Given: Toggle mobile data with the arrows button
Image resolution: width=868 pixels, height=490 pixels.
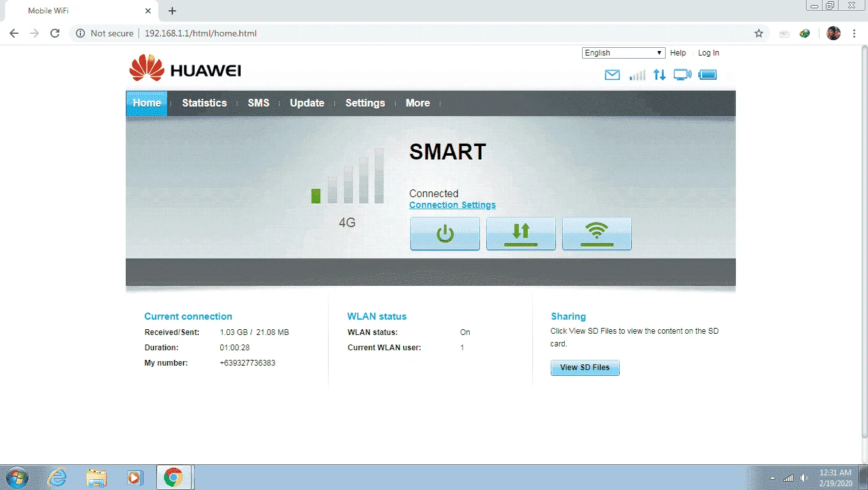Looking at the screenshot, I should point(521,234).
